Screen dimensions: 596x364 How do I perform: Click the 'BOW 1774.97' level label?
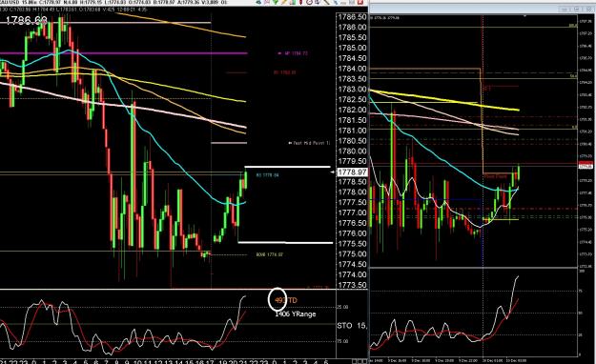270,254
